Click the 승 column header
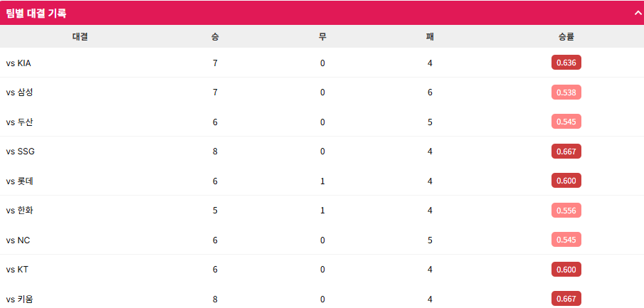The width and height of the screenshot is (644, 308). (x=215, y=36)
